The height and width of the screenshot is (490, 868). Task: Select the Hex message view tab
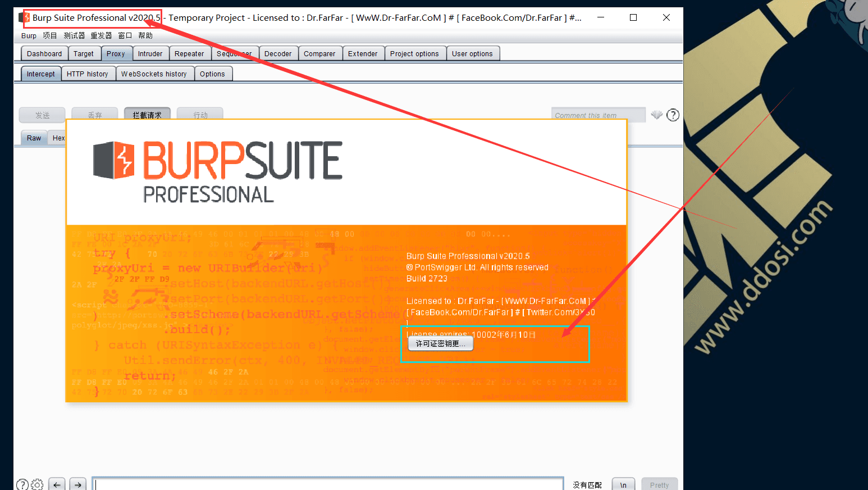coord(58,138)
